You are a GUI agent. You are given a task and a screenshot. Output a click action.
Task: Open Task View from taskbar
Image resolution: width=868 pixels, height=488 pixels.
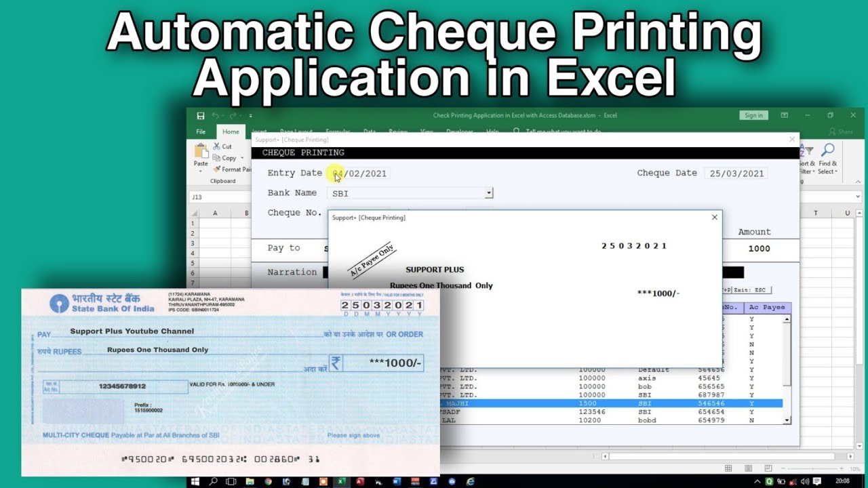(231, 481)
